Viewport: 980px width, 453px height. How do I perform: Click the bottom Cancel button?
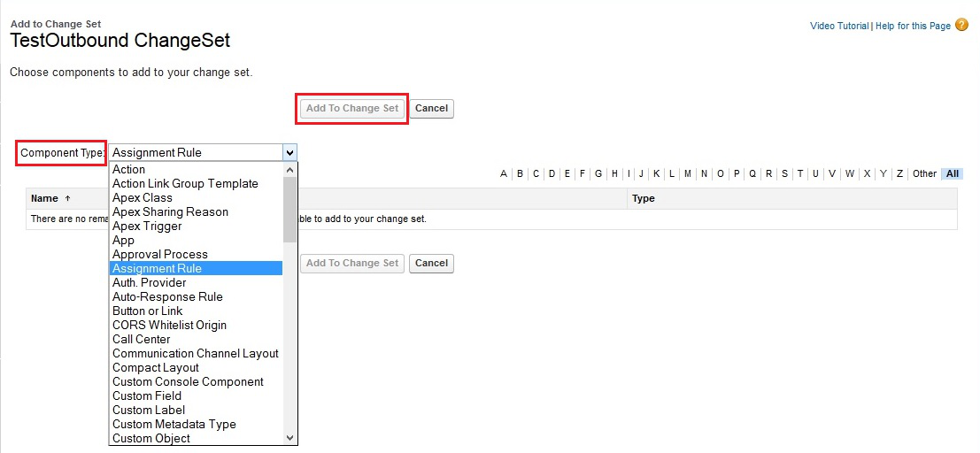coord(431,263)
